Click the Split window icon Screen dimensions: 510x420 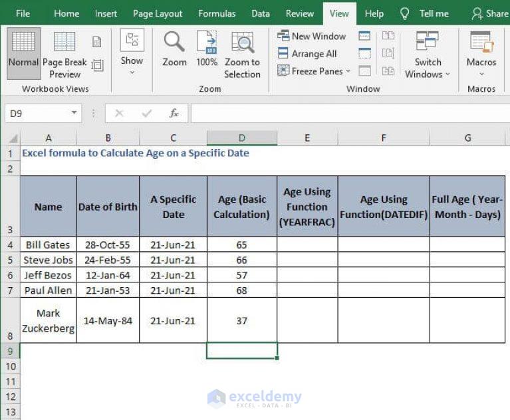coord(364,35)
